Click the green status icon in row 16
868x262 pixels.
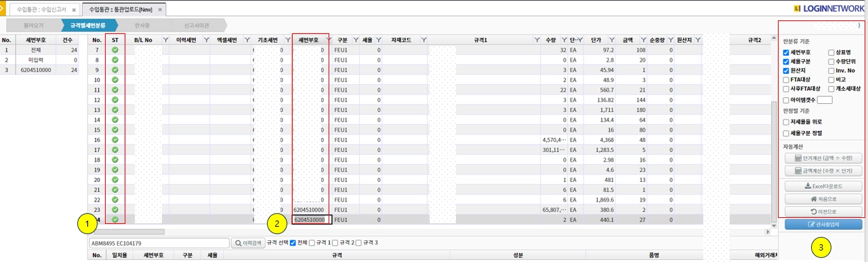pyautogui.click(x=115, y=139)
